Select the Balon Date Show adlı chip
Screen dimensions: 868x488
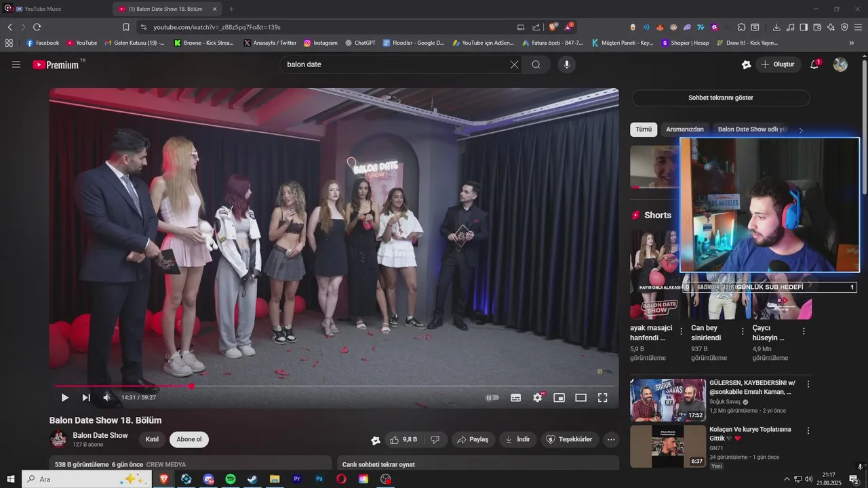pyautogui.click(x=753, y=129)
